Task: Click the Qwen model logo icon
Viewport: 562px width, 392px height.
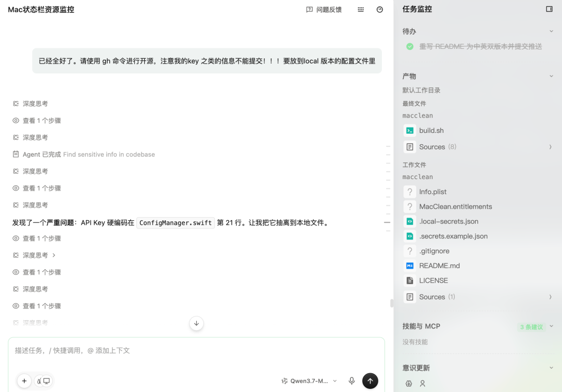Action: (284, 381)
